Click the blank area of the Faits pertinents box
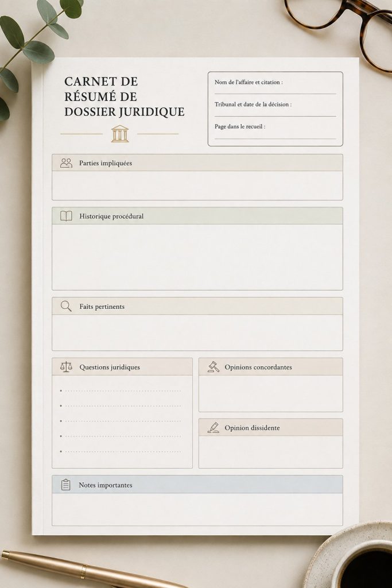The height and width of the screenshot is (588, 392). (x=197, y=332)
